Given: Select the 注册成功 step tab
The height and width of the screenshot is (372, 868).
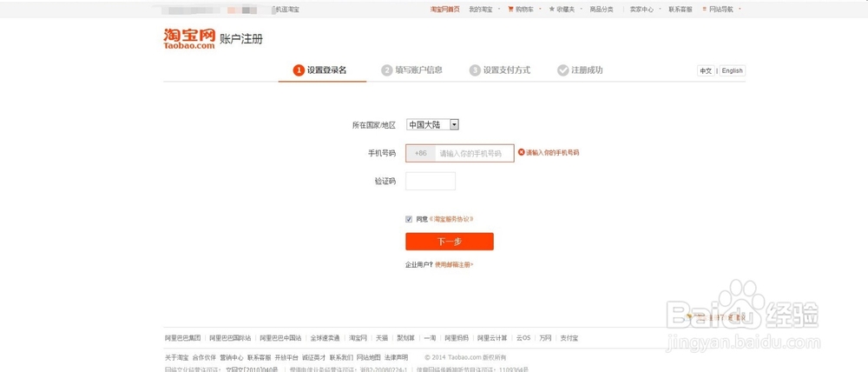Looking at the screenshot, I should (x=580, y=70).
